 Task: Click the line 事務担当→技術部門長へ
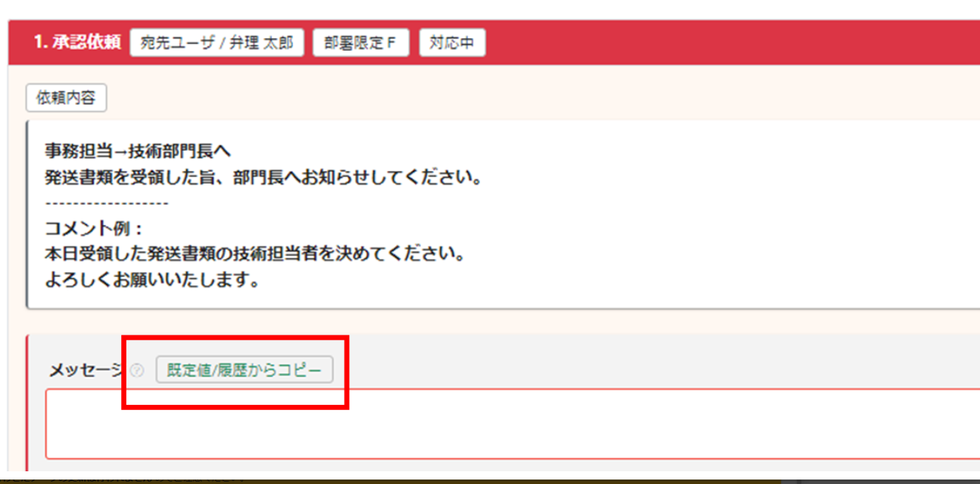(138, 151)
